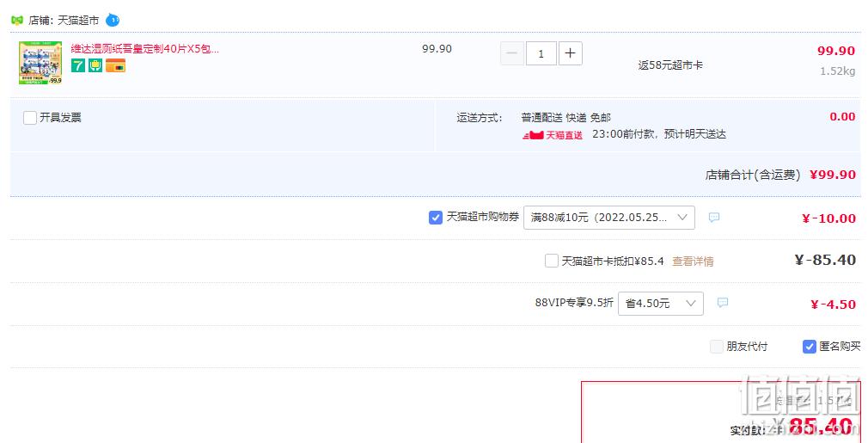Click the 天猫直送 delivery logo

tap(553, 134)
